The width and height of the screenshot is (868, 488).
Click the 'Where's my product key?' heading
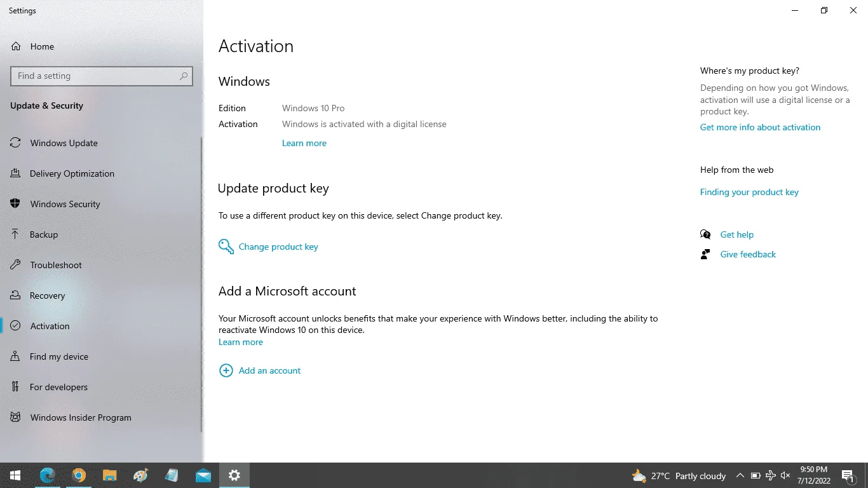(750, 71)
